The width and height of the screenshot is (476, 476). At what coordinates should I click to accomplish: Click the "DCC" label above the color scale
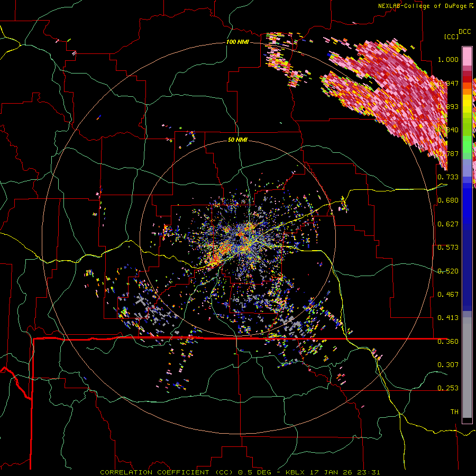pos(464,32)
